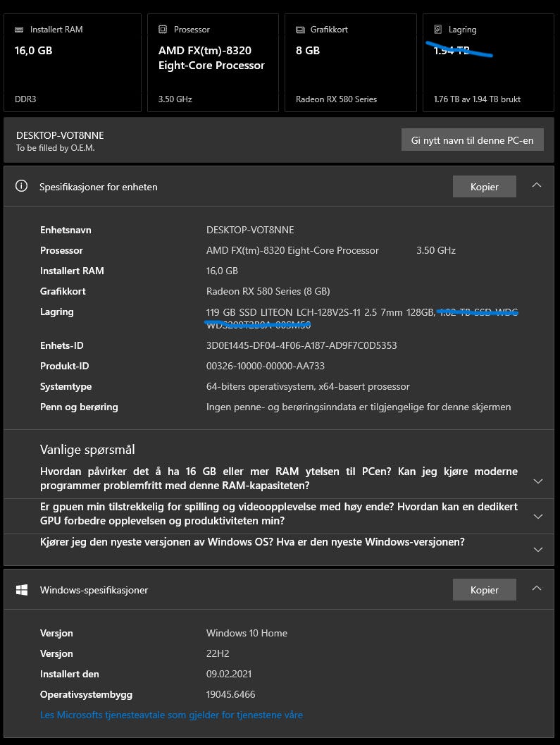Image resolution: width=560 pixels, height=745 pixels.
Task: Click the To be filled by O.E.M. text
Action: [56, 148]
